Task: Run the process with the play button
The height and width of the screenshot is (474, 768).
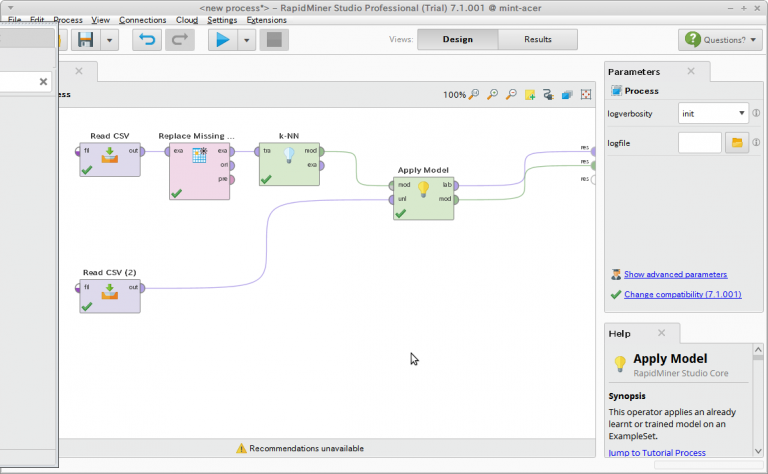Action: point(223,40)
